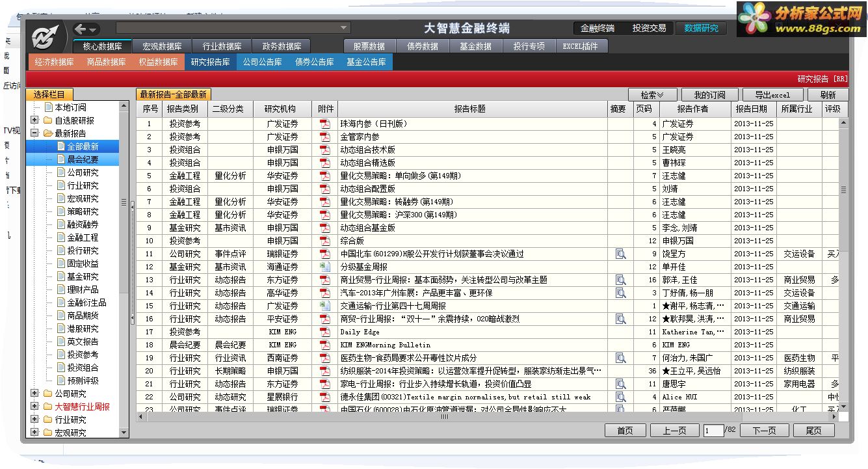Screen dimensions: 868x469
Task: Switch to 宏观数据库 tab
Action: 162,46
